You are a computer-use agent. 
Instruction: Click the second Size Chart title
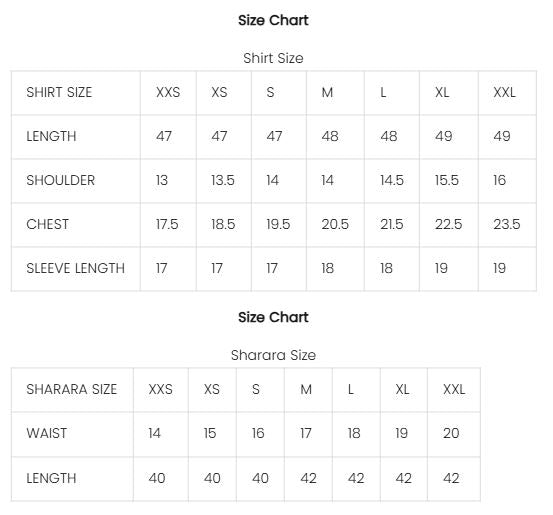(273, 317)
